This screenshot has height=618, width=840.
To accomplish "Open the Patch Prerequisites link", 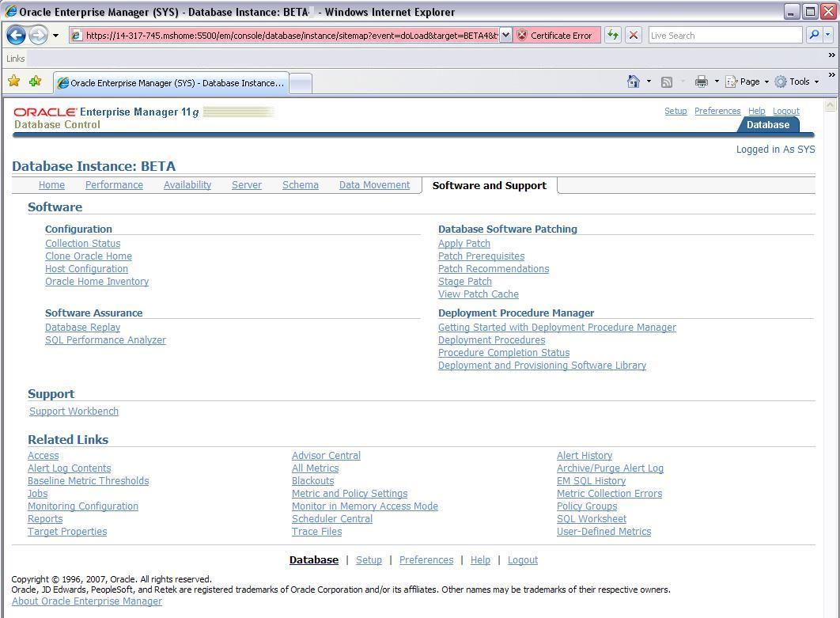I will (x=481, y=256).
